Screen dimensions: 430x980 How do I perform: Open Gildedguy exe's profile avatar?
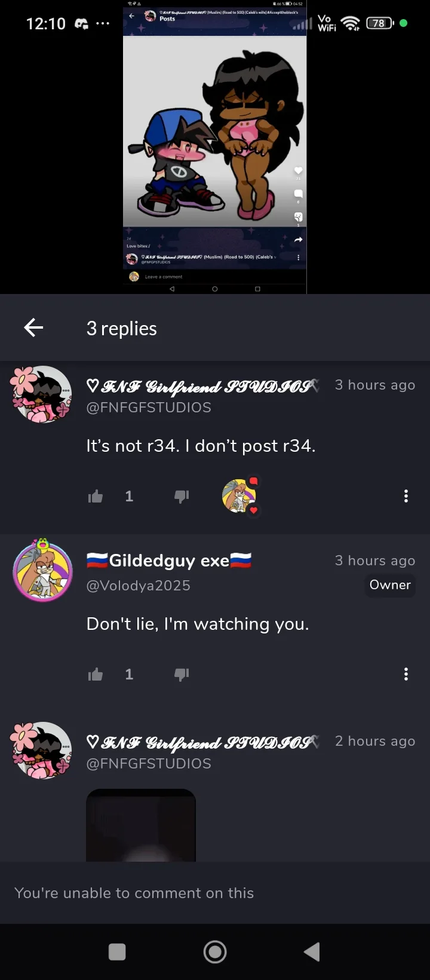coord(42,570)
